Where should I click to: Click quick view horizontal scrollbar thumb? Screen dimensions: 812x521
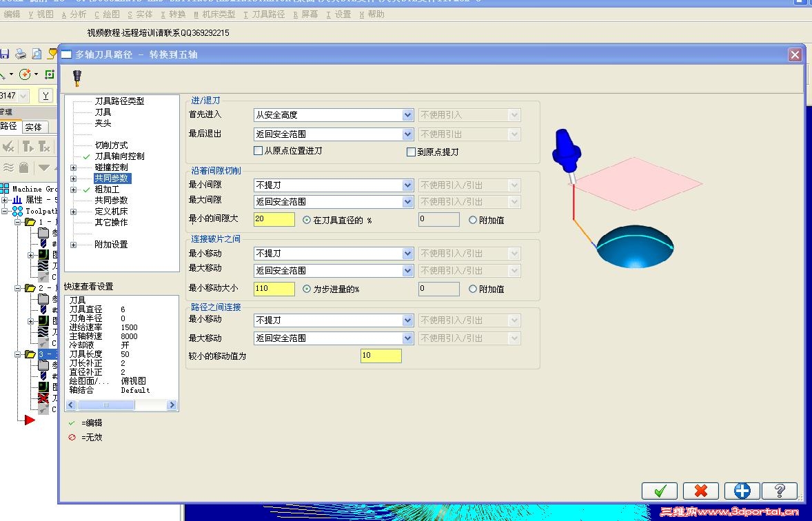[106, 405]
